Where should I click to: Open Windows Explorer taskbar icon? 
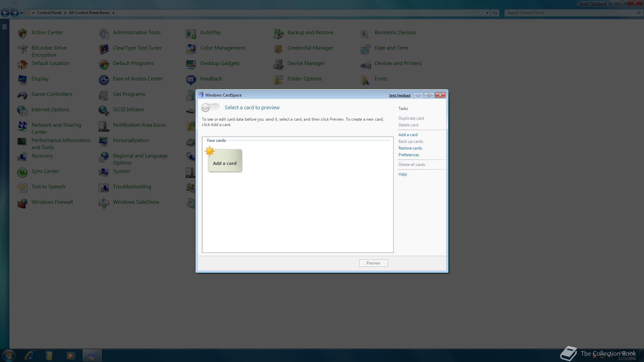pos(49,355)
